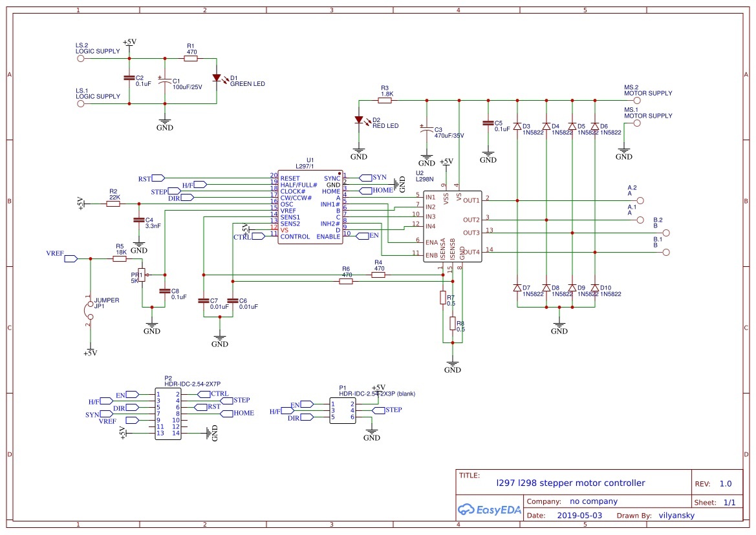Viewport: 756px width, 535px height.
Task: Click the EasyEDA logo in title block
Action: 490,509
